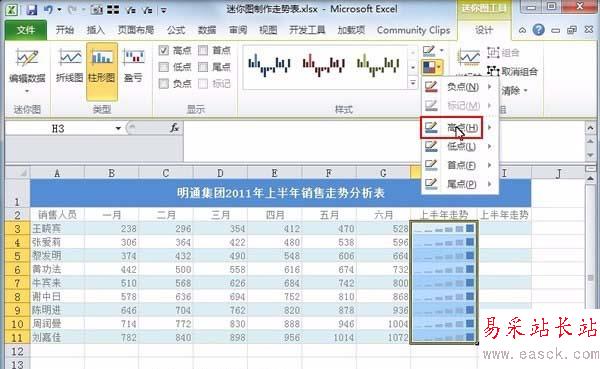Open Negative Points (负点) color submenu
600x369 pixels.
pos(460,87)
